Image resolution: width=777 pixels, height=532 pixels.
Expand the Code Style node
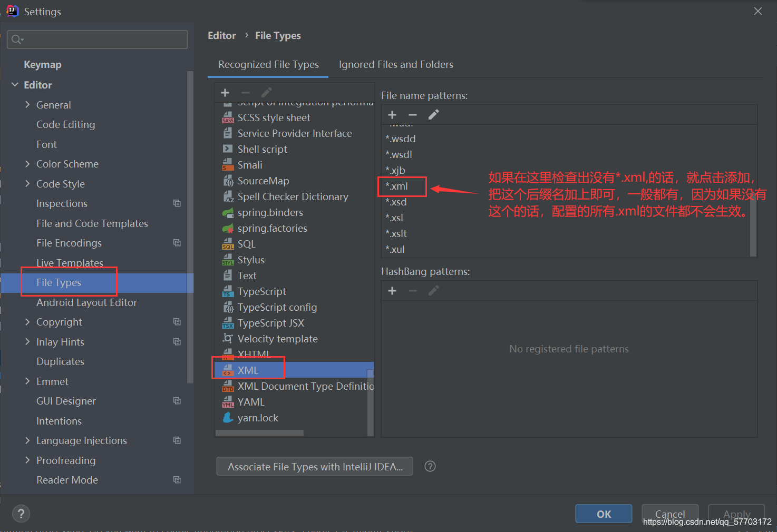(x=27, y=184)
